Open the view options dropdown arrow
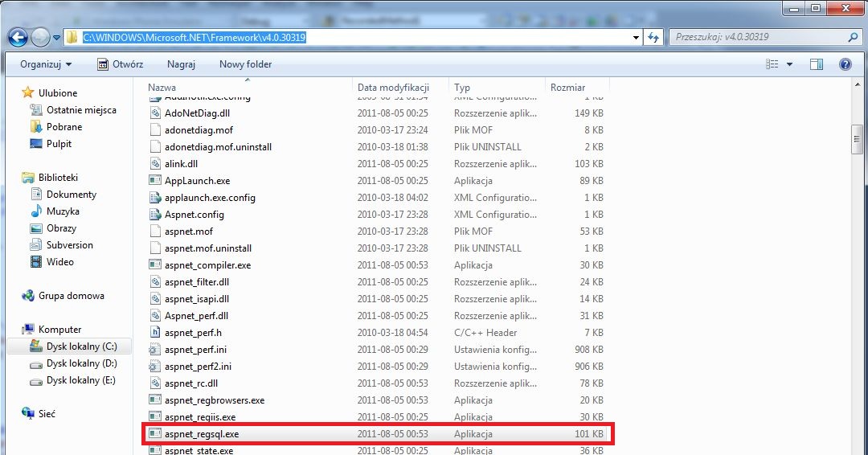The width and height of the screenshot is (868, 455). (789, 64)
